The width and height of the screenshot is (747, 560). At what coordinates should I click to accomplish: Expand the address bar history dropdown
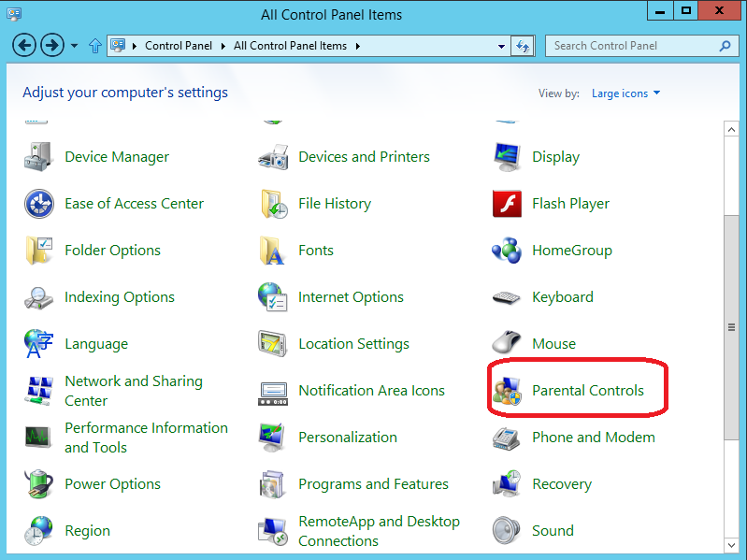(x=501, y=46)
